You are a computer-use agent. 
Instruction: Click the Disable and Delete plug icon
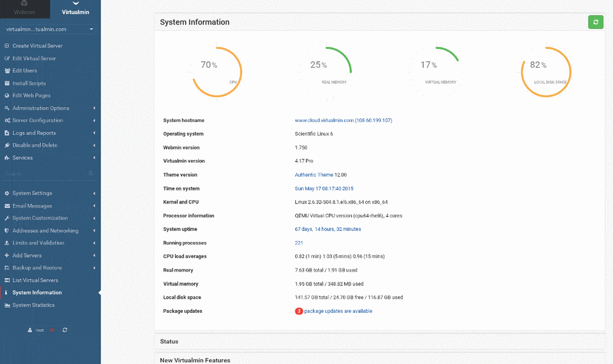(x=7, y=145)
